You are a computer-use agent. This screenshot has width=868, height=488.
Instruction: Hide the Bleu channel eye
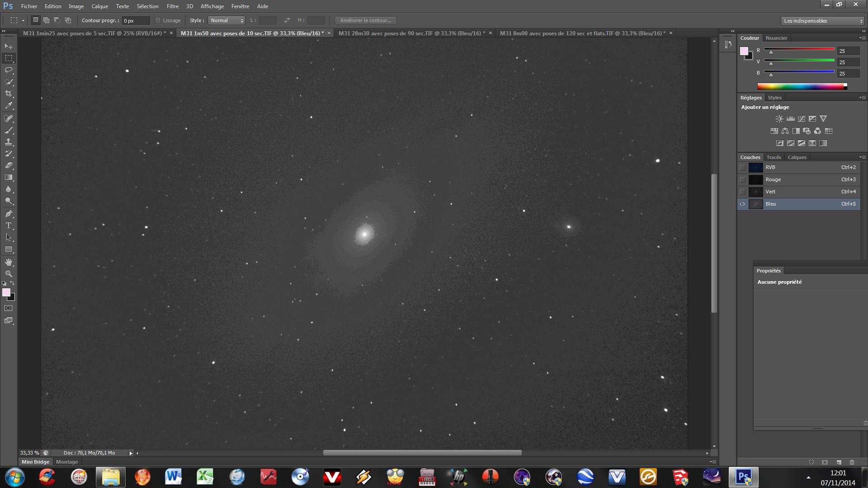tap(742, 204)
